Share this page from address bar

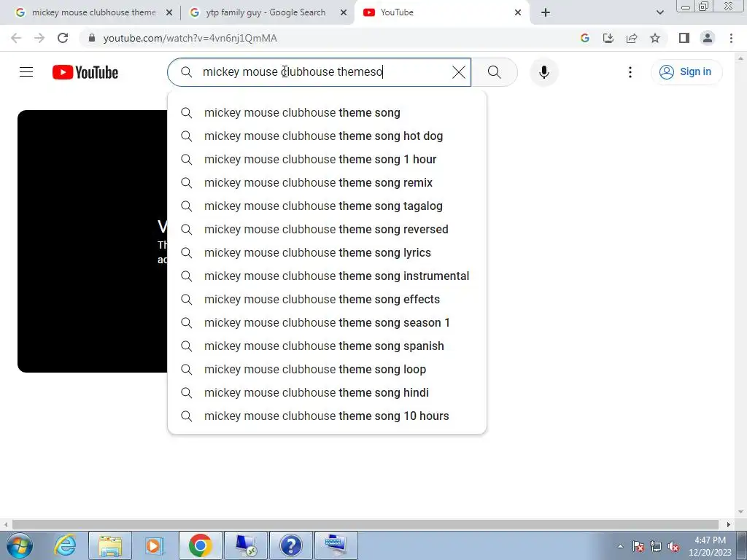pos(632,38)
